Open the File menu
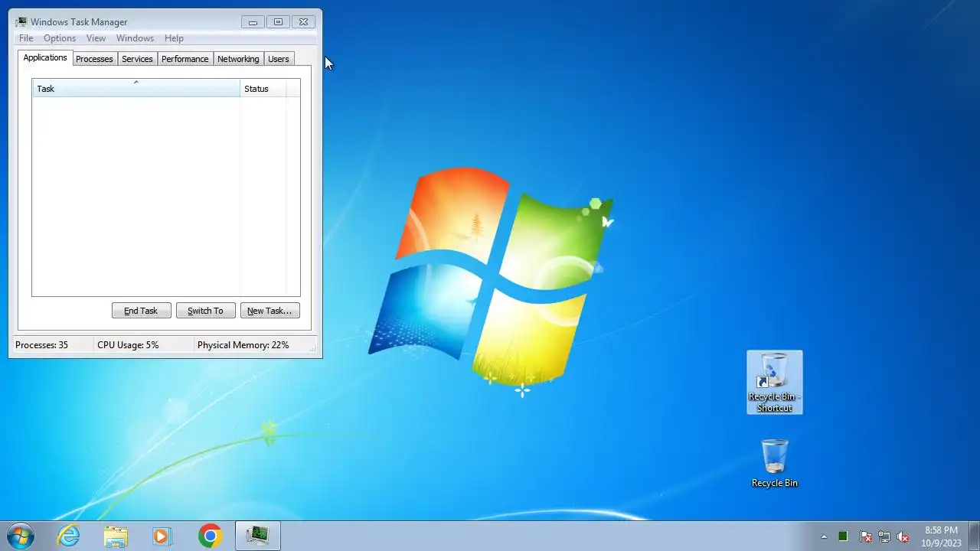The width and height of the screenshot is (980, 551). [26, 38]
